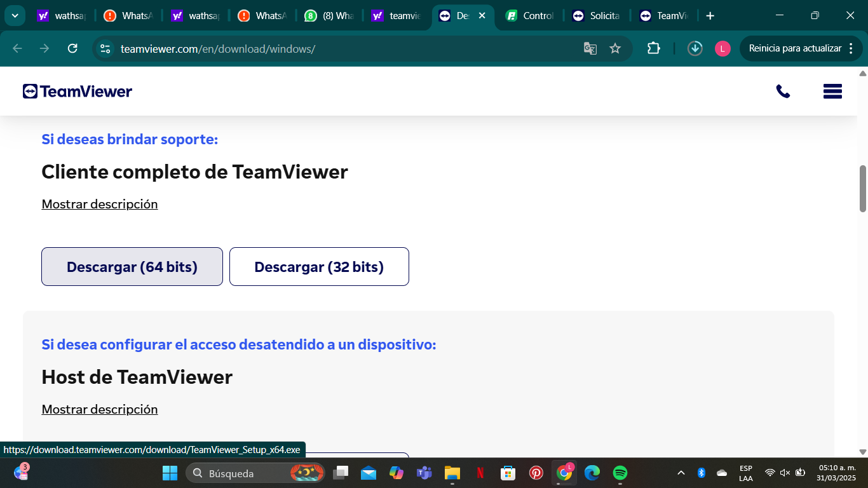This screenshot has width=868, height=488.
Task: Open Pinterest from the taskbar
Action: pos(536,473)
